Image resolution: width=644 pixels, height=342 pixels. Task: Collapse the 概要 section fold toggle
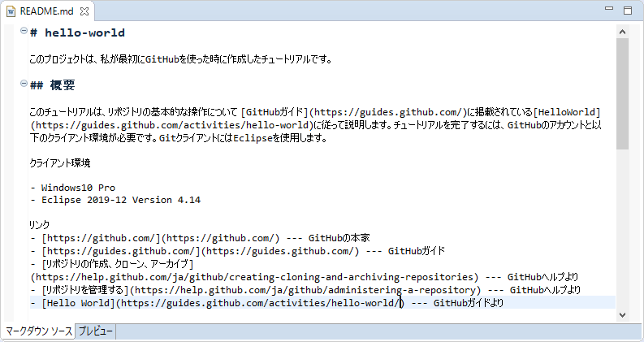point(24,84)
